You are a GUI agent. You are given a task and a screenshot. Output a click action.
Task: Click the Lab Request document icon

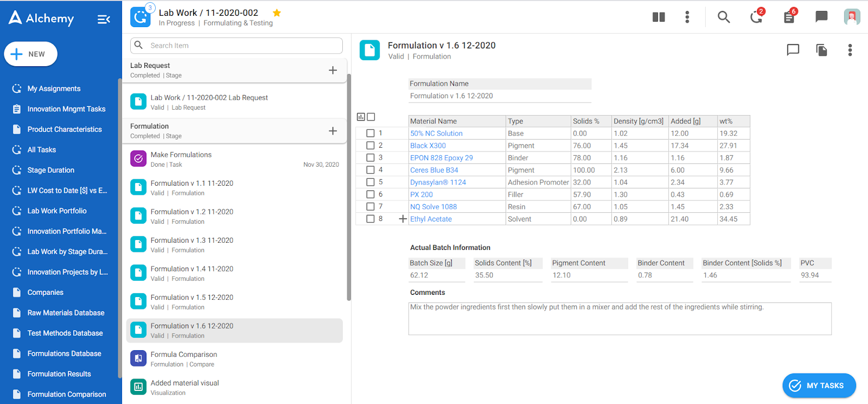(138, 102)
